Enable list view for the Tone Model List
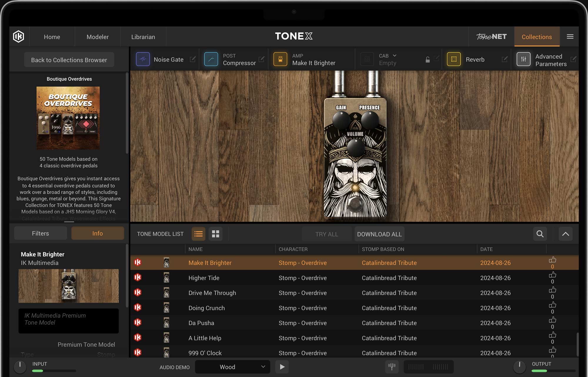588x377 pixels. tap(198, 234)
